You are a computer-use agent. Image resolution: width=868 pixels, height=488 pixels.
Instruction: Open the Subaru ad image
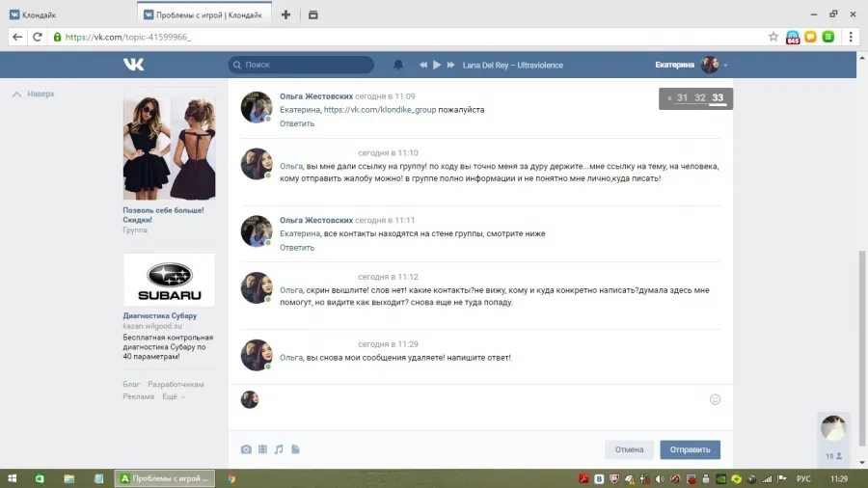coord(169,280)
